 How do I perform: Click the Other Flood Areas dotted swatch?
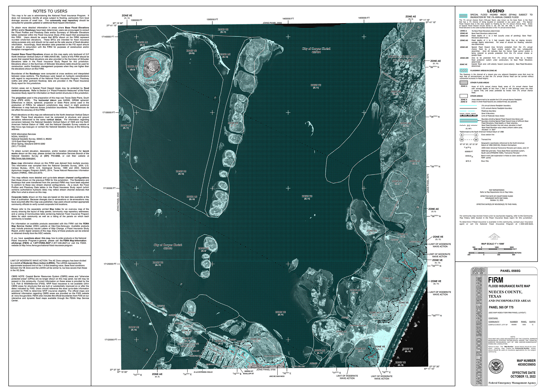[463, 82]
